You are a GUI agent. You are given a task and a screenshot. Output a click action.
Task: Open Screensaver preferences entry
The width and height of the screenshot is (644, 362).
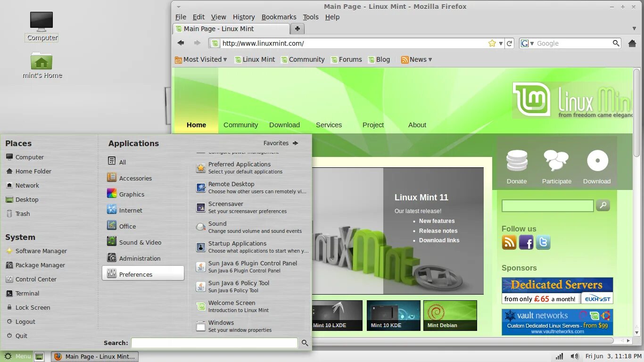coord(252,207)
